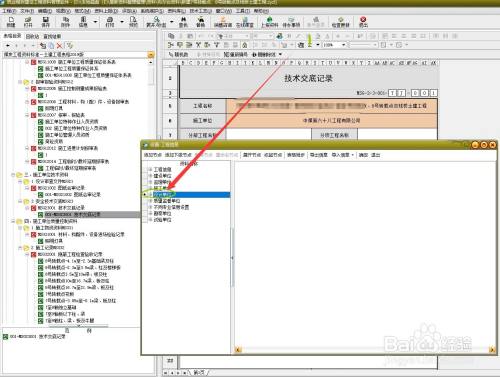Open the 待办事项 toolbar icon
Image resolution: width=500 pixels, height=377 pixels.
(291, 22)
